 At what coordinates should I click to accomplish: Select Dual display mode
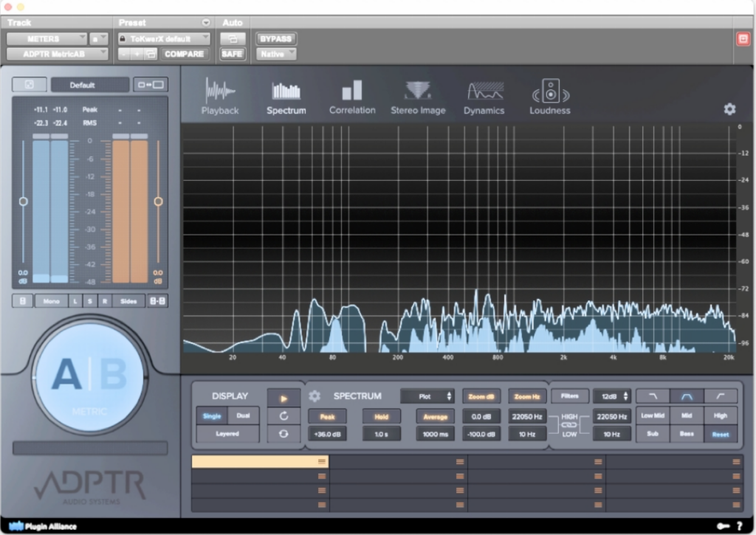243,415
